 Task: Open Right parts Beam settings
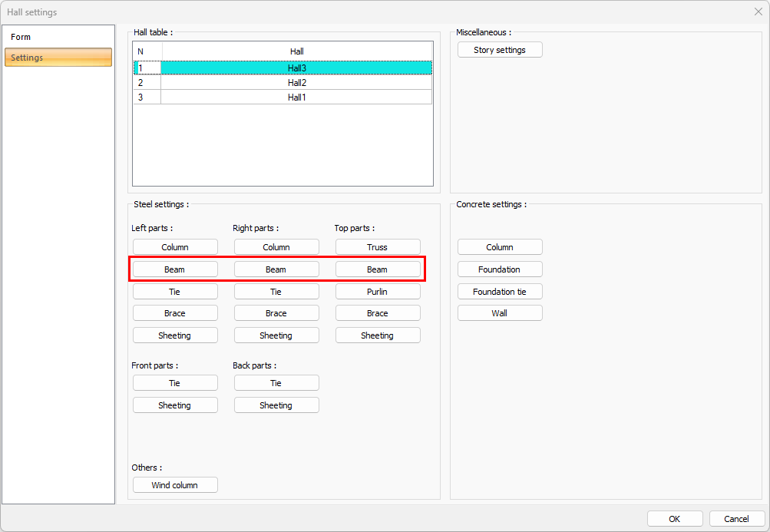(276, 269)
